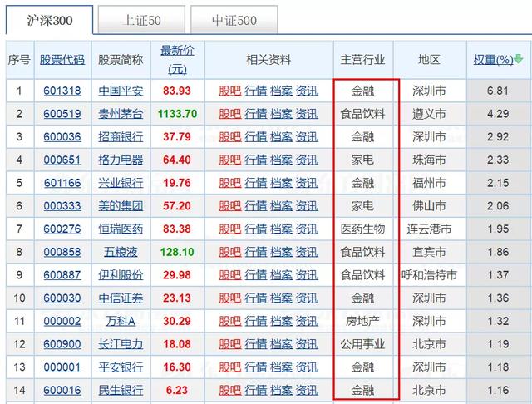Open 中信证券 stock name link
This screenshot has height=404, width=532.
click(x=121, y=298)
